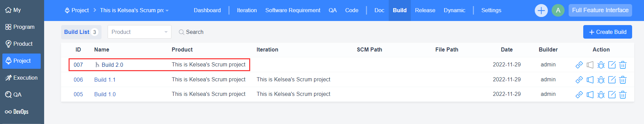The width and height of the screenshot is (644, 124).
Task: Open the green A user avatar
Action: pyautogui.click(x=558, y=11)
